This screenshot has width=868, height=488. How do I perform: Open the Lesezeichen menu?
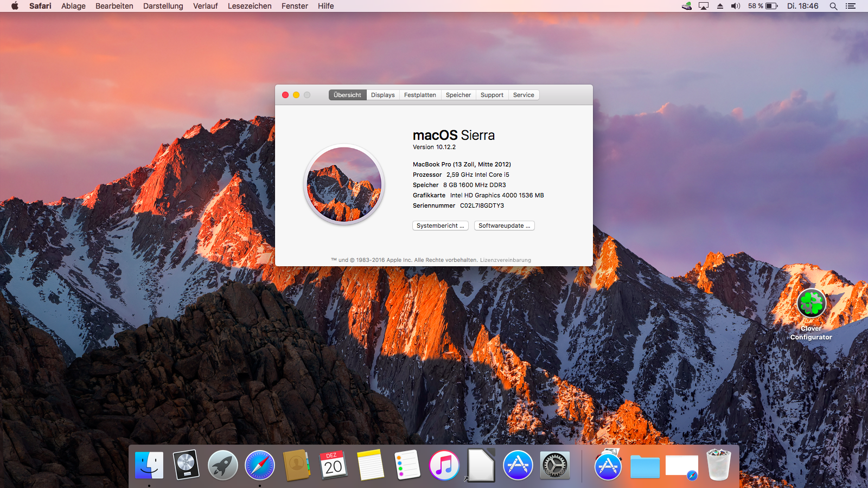(250, 6)
